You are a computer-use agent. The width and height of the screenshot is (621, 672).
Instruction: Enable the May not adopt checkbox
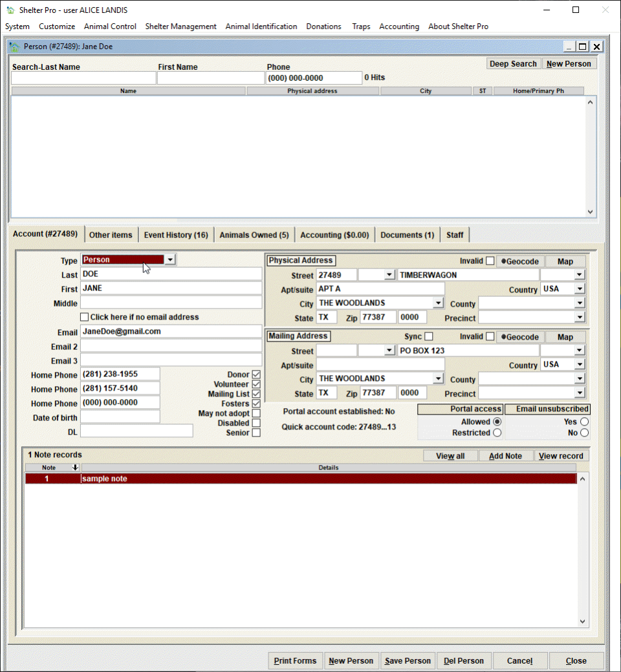pyautogui.click(x=256, y=413)
